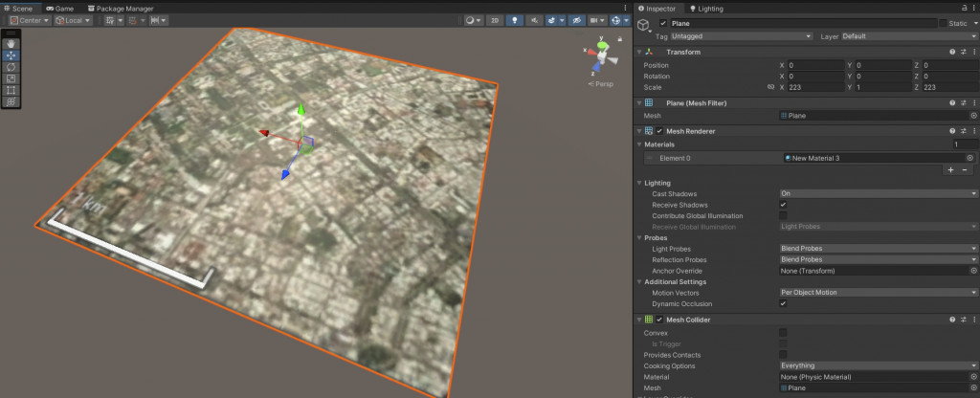Open the Static flags dropdown arrow

click(x=975, y=23)
